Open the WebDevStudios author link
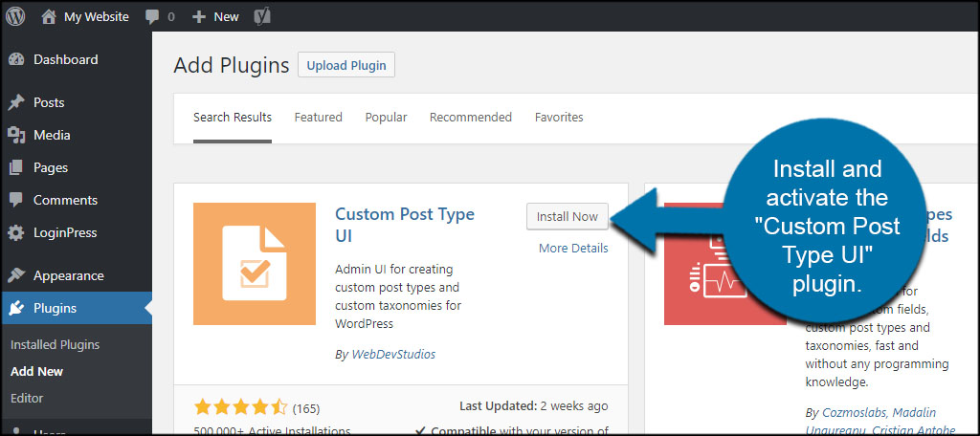The width and height of the screenshot is (980, 436). [393, 354]
